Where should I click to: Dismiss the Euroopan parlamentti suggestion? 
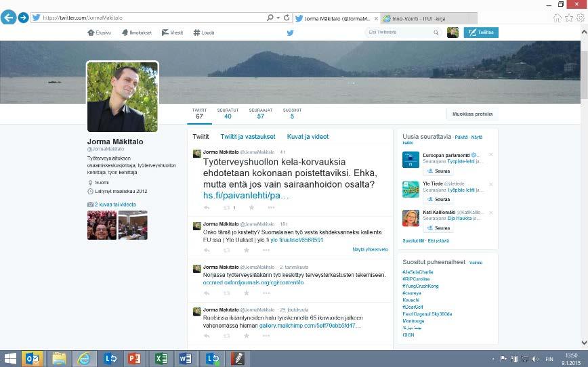(491, 154)
